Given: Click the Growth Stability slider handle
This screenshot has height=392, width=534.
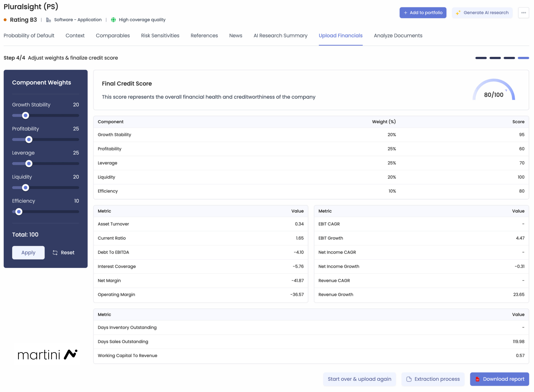Looking at the screenshot, I should (x=25, y=116).
